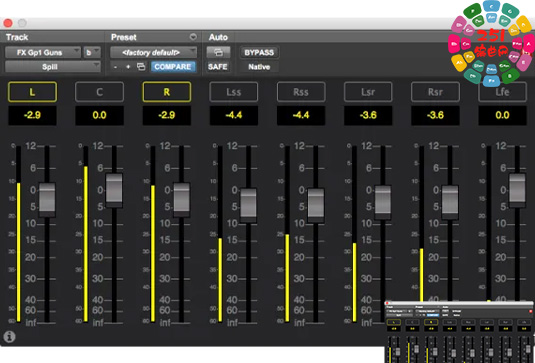Click the C channel fader handle
The width and height of the screenshot is (535, 363).
114,190
